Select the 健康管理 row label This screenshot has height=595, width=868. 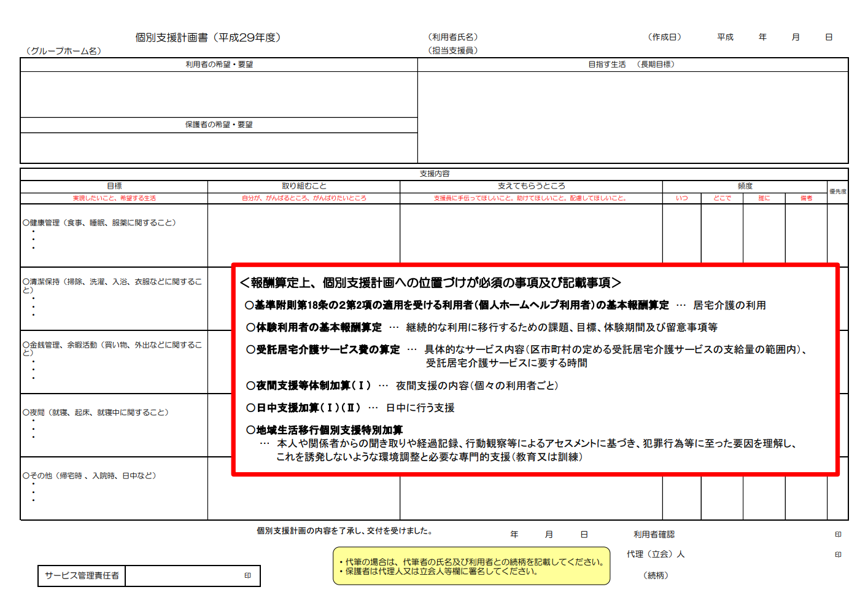[98, 224]
